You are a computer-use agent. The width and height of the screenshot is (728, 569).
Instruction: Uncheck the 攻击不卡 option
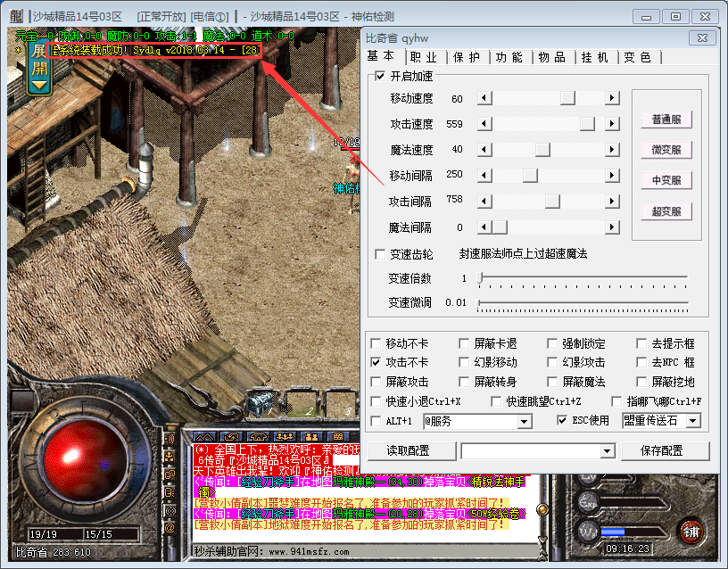coord(376,362)
